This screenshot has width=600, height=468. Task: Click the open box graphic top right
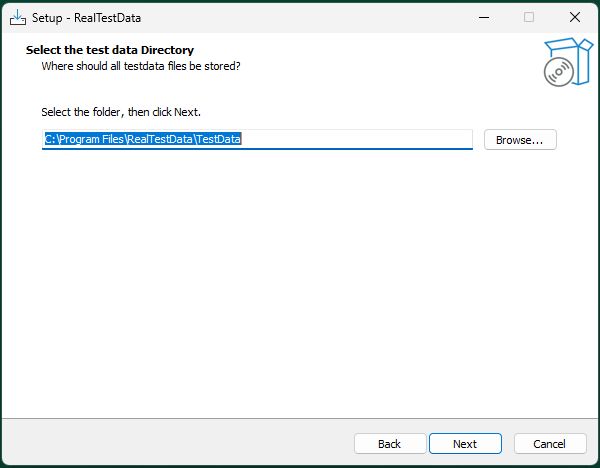click(x=574, y=57)
